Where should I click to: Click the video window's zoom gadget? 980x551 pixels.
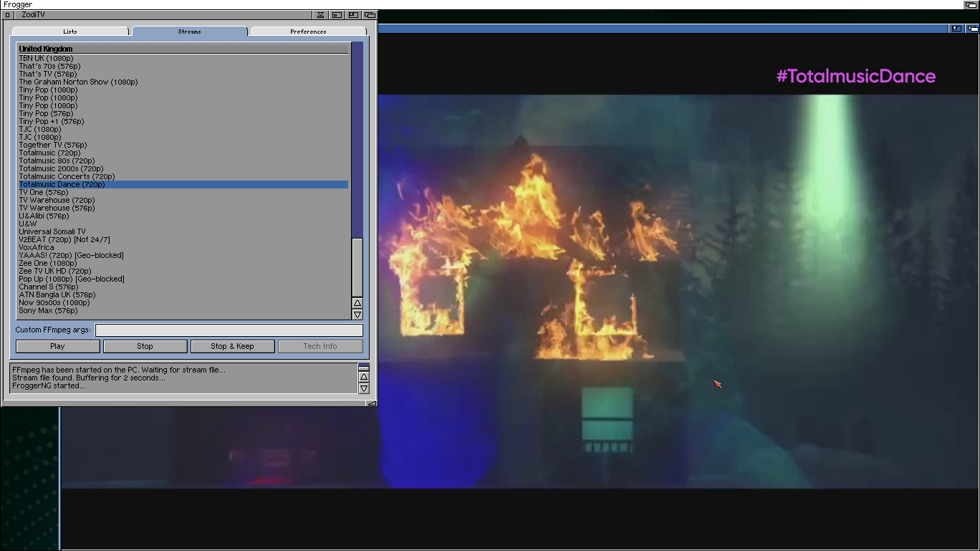tap(956, 29)
